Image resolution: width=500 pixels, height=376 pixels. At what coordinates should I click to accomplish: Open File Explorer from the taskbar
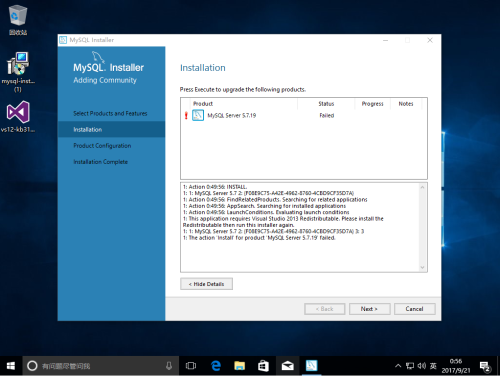point(239,366)
